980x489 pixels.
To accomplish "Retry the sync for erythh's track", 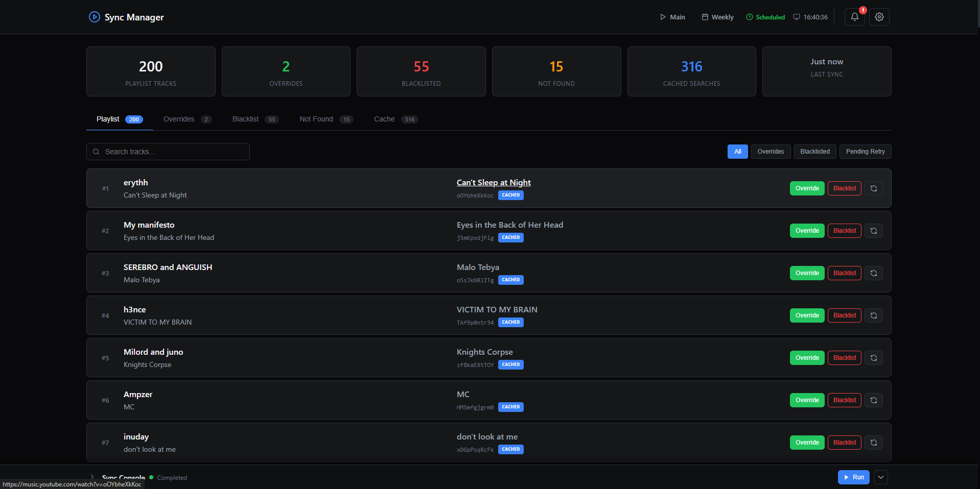I will (873, 188).
